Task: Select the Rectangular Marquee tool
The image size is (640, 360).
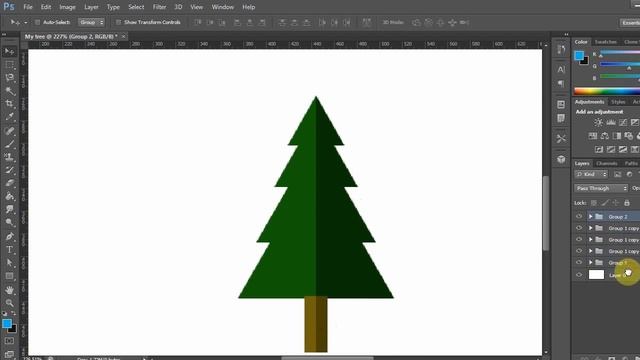Action: [9, 64]
